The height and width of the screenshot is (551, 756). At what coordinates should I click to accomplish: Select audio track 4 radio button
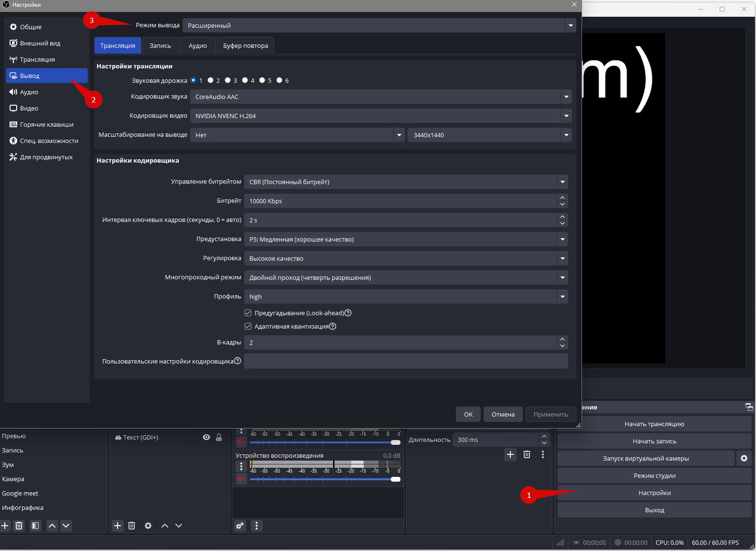tap(245, 80)
